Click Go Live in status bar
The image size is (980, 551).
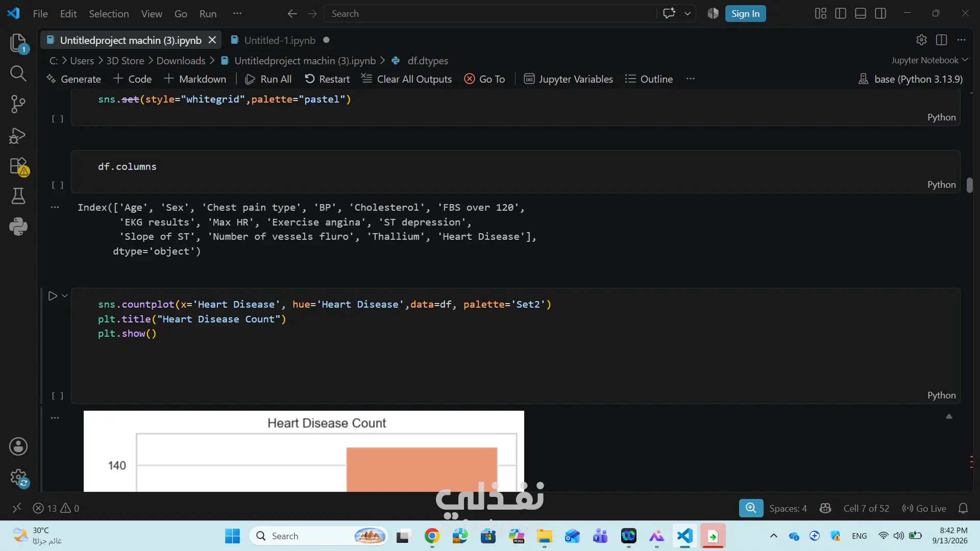point(924,508)
